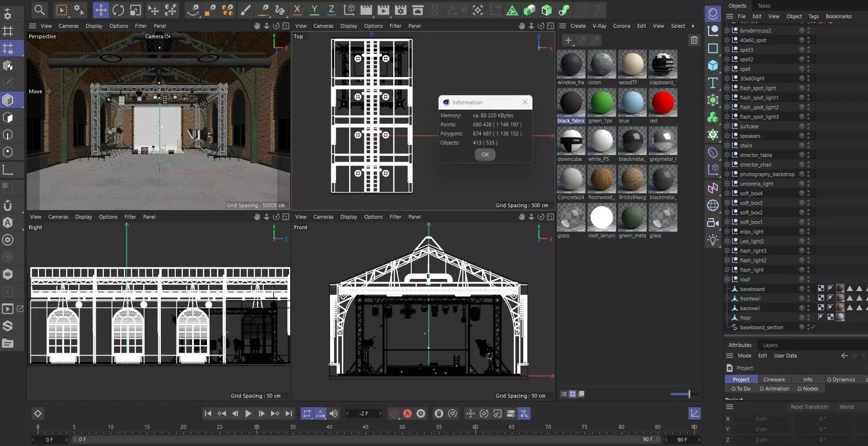Click the cyan cube primitive icon in right palette
Image resolution: width=868 pixels, height=446 pixels.
[713, 66]
